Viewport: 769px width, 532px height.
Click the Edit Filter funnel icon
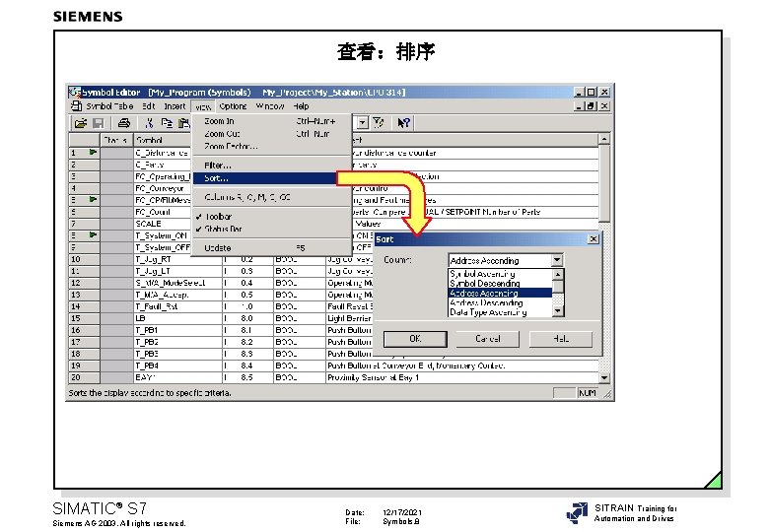tap(379, 122)
